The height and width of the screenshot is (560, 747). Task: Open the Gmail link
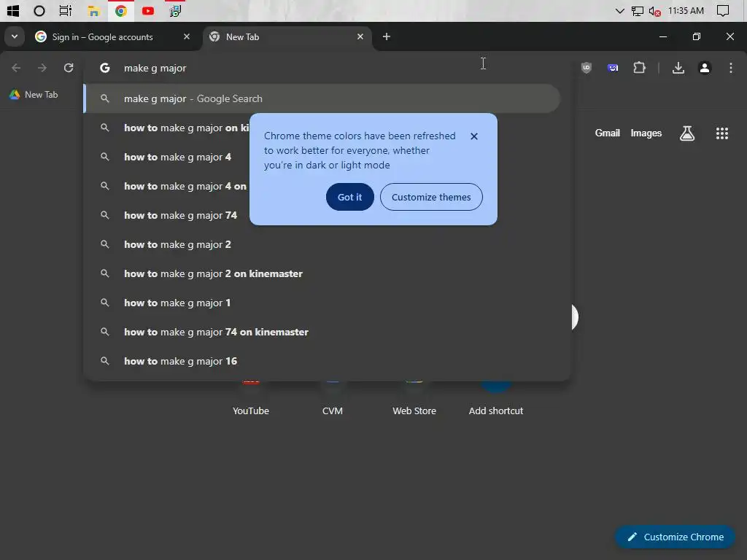coord(608,133)
